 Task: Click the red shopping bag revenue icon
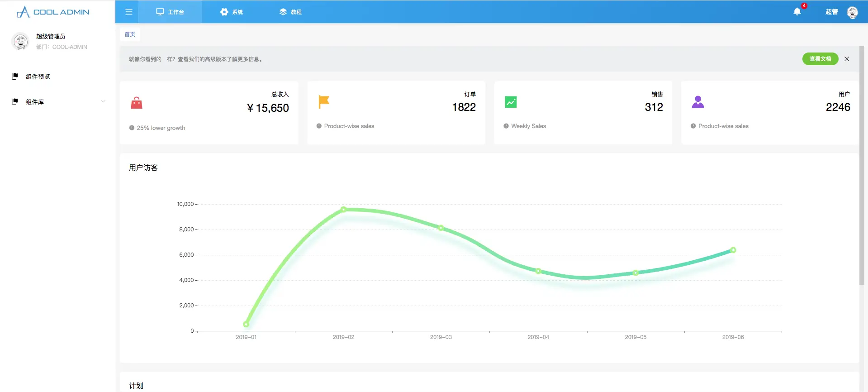click(137, 103)
